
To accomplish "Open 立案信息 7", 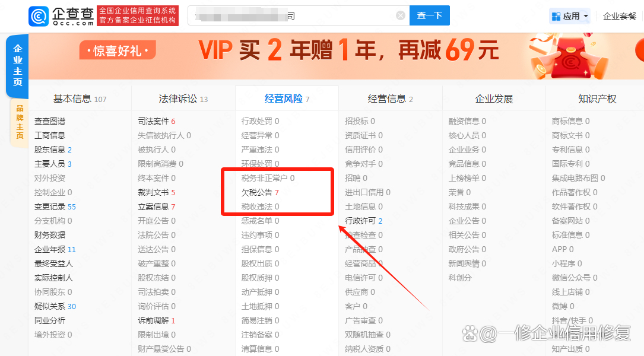I will pyautogui.click(x=157, y=206).
